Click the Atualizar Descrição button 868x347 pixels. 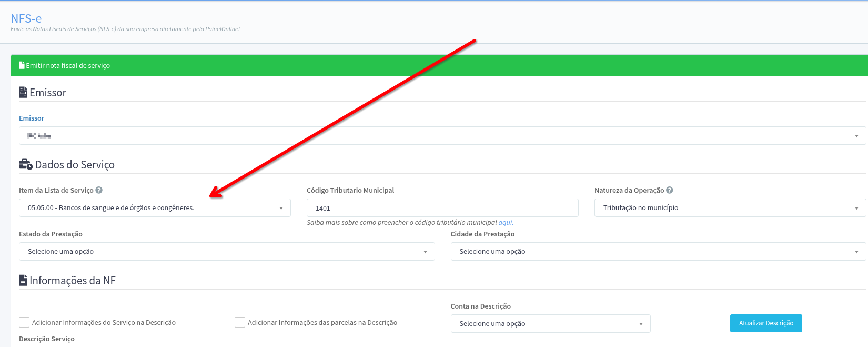point(765,323)
